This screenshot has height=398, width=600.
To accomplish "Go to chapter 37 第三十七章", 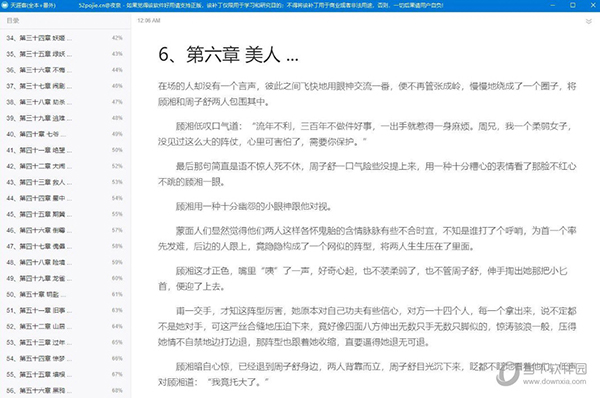I will 65,86.
